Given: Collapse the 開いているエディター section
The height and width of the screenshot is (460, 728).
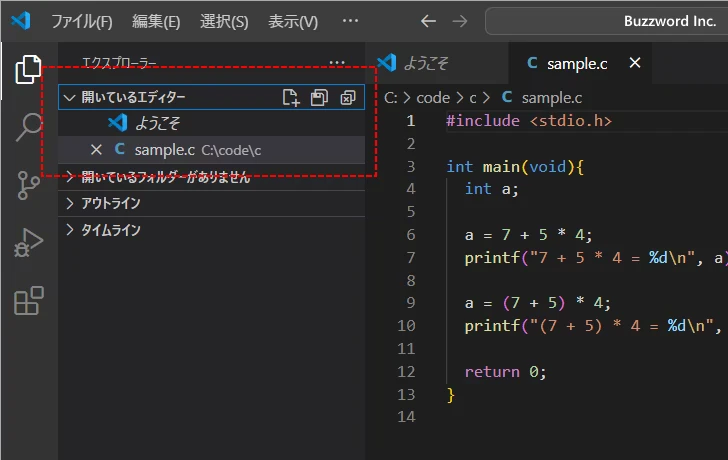Looking at the screenshot, I should (133, 97).
